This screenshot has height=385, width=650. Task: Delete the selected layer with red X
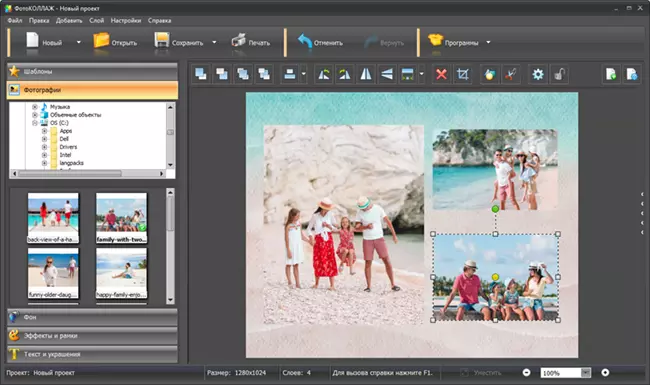(x=442, y=74)
